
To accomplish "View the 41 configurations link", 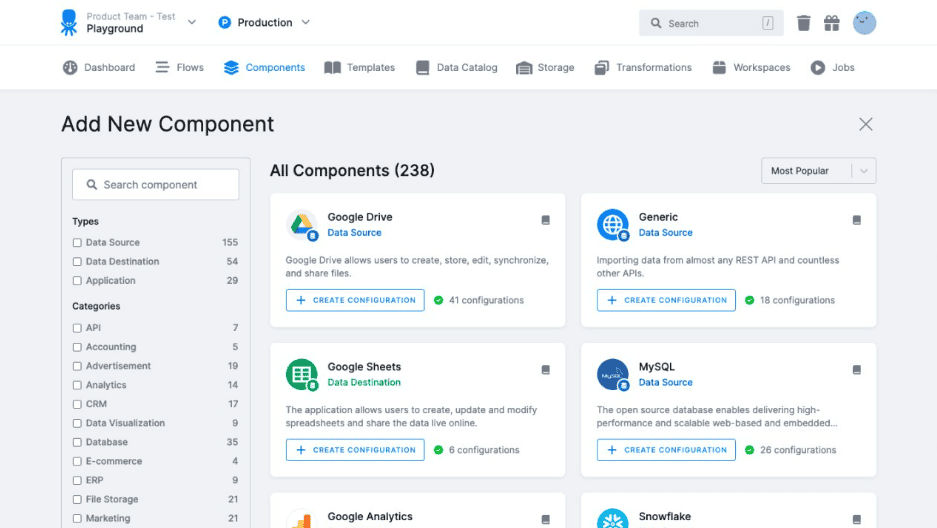I will click(486, 300).
